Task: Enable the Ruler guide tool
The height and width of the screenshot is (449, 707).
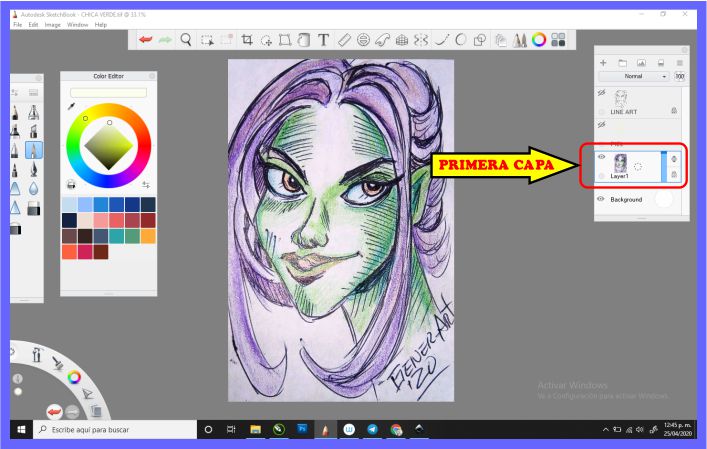Action: (x=344, y=40)
